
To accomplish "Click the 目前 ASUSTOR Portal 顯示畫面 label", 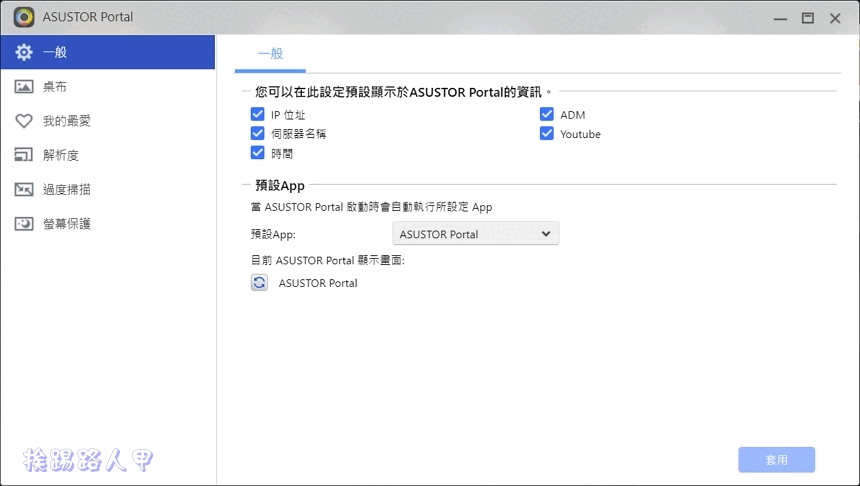I will [x=327, y=261].
